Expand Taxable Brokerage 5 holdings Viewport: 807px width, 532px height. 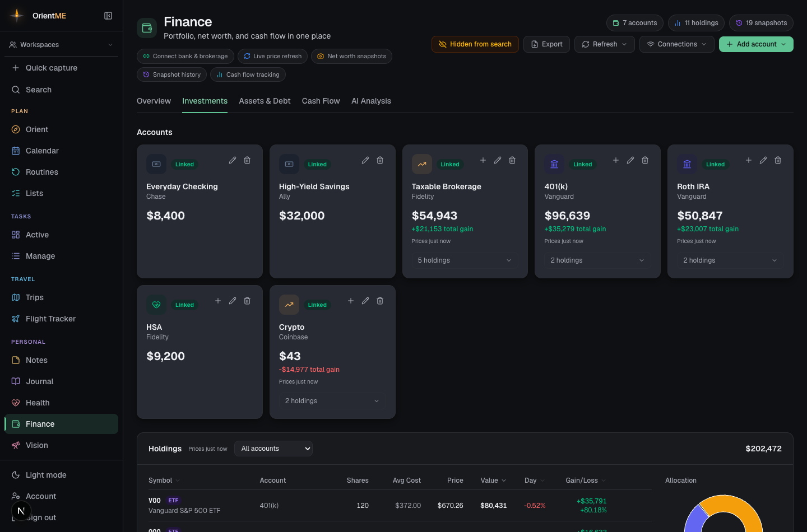pyautogui.click(x=465, y=260)
